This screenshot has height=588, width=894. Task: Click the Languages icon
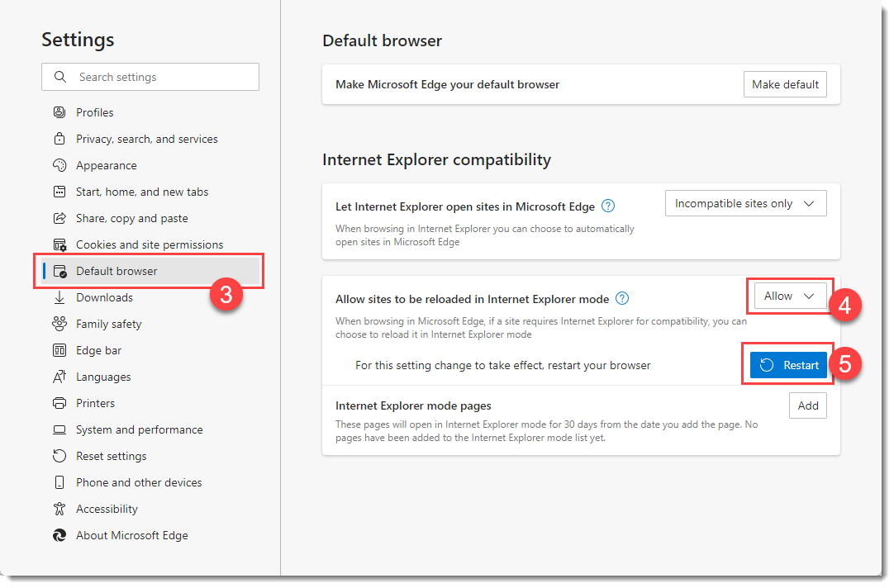click(59, 377)
